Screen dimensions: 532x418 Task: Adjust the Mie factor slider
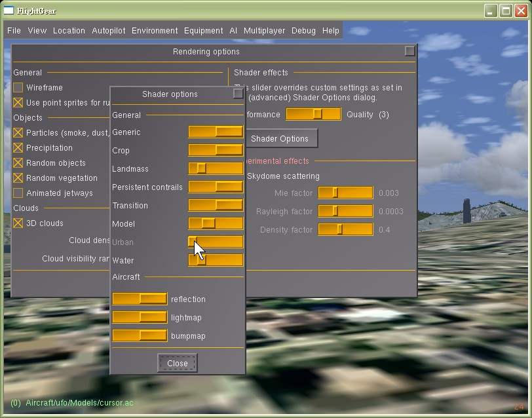pos(345,193)
